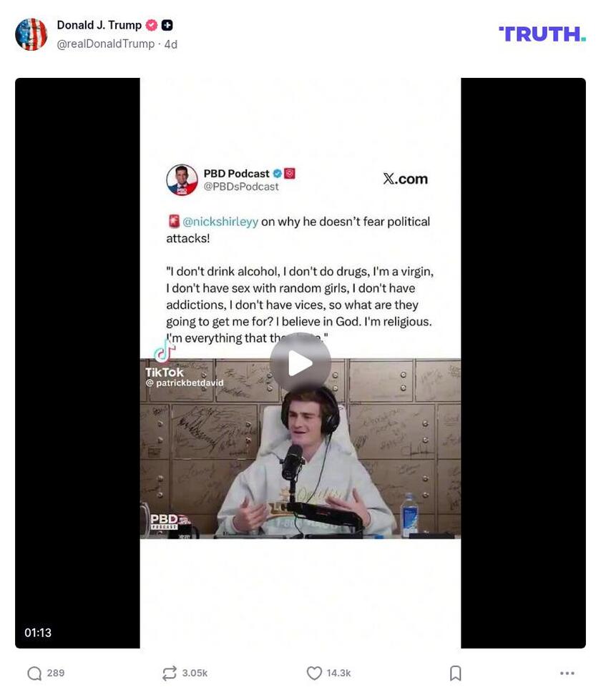View the 289 replies count
The image size is (601, 700).
(56, 674)
